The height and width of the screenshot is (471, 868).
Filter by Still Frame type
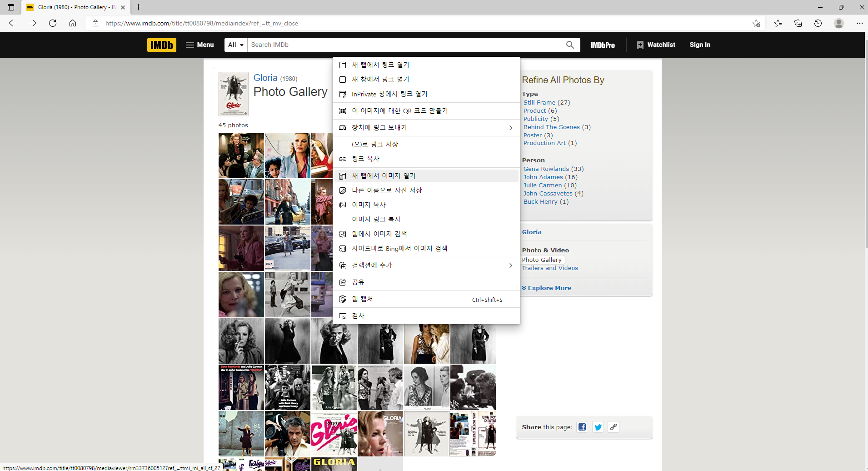click(x=539, y=103)
